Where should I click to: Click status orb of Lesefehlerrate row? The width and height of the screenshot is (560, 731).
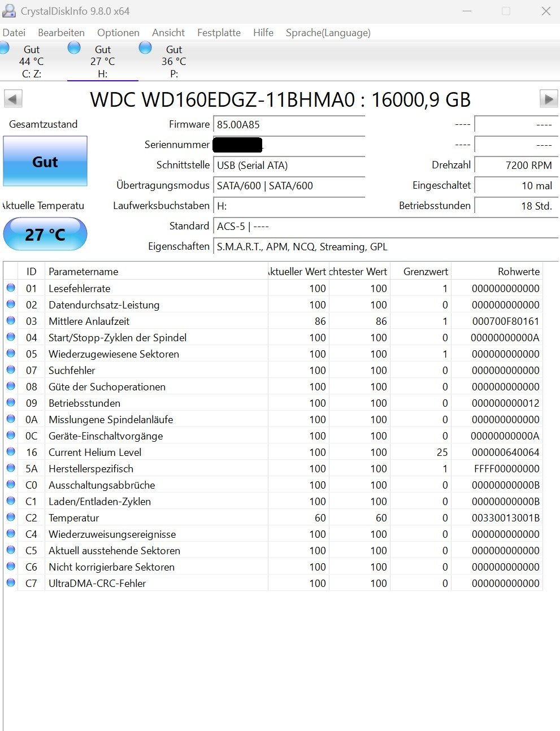(11, 288)
